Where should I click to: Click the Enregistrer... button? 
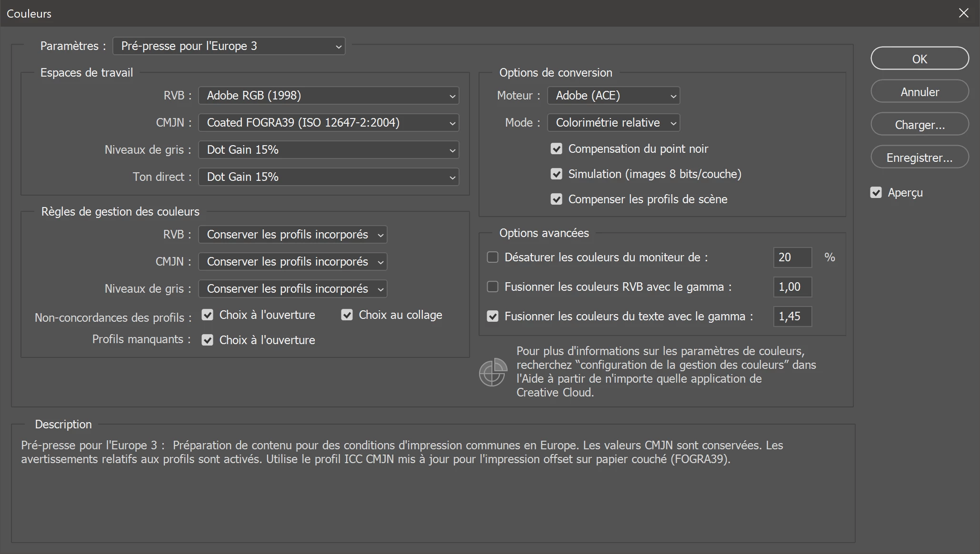point(920,158)
